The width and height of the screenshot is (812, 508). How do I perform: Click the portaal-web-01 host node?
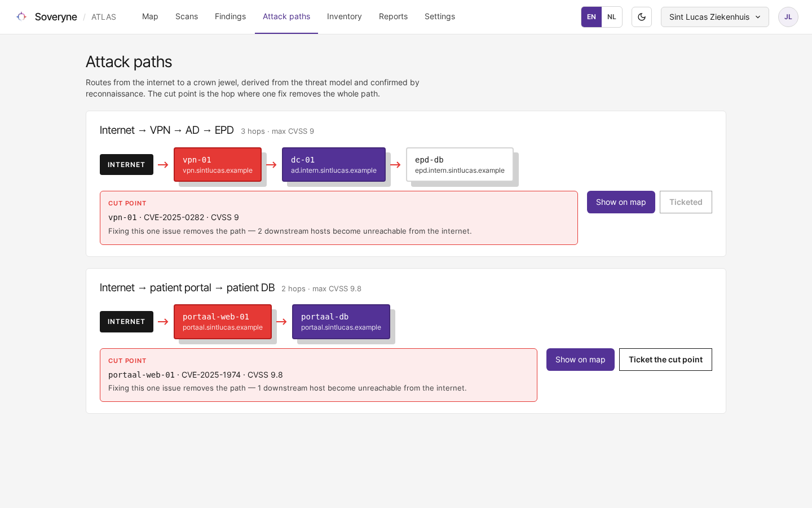click(223, 322)
